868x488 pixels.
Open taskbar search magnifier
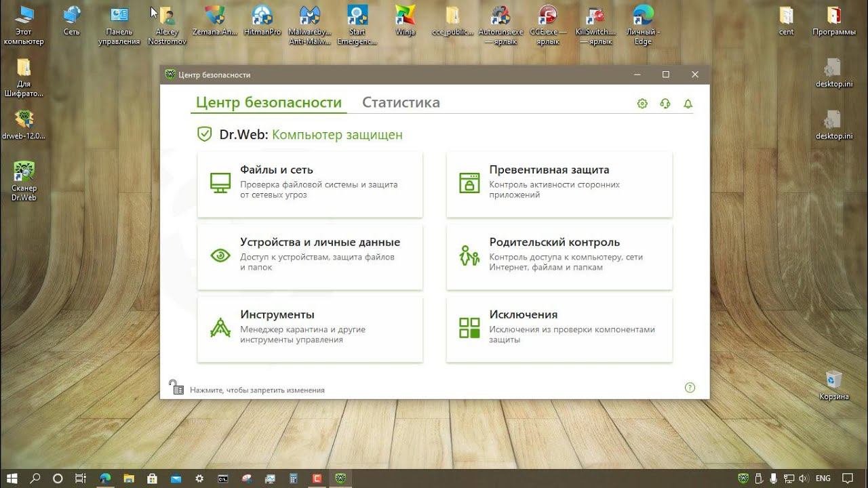click(x=35, y=479)
